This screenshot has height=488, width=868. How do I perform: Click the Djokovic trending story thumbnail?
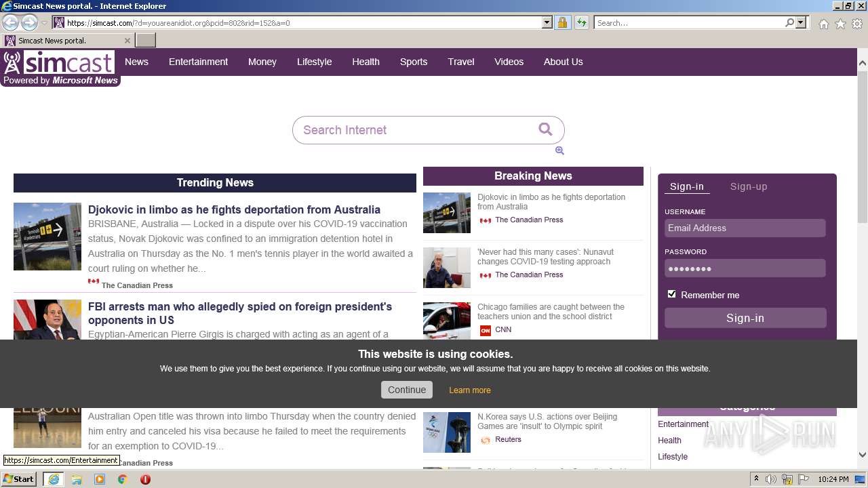[47, 237]
